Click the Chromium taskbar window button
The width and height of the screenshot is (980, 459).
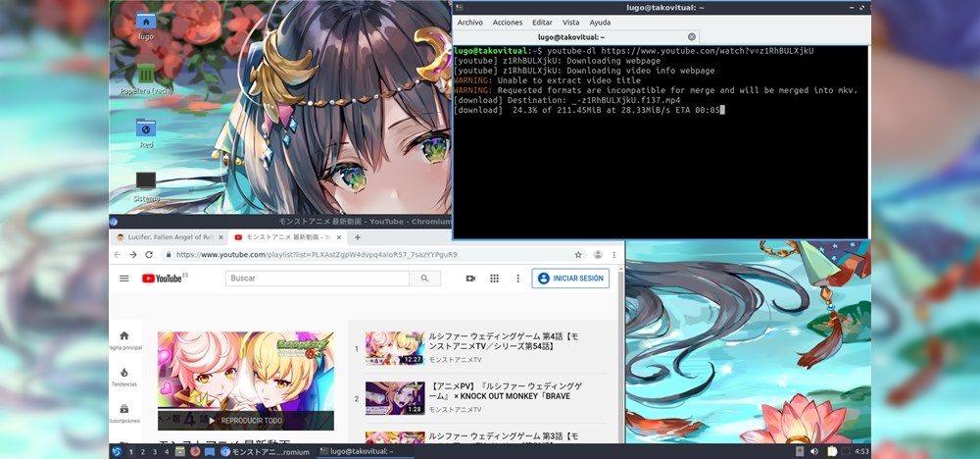[266, 451]
